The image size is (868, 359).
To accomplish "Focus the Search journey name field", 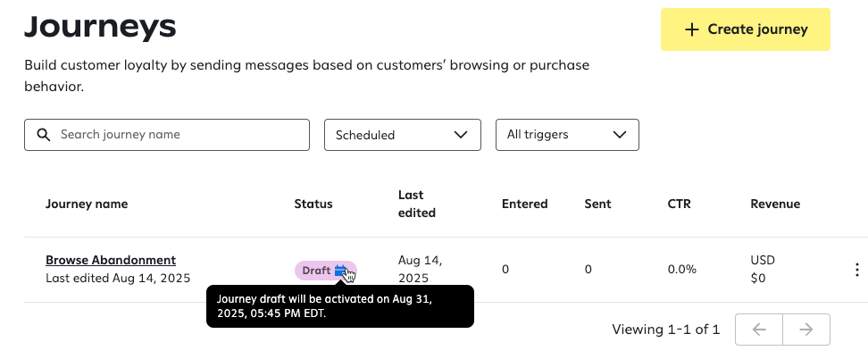I will [x=179, y=135].
